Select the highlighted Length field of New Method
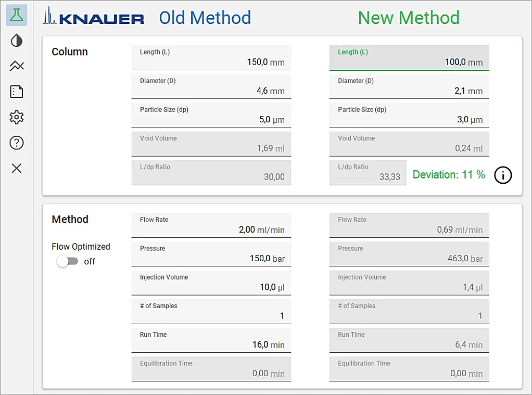The width and height of the screenshot is (532, 395). pos(409,57)
